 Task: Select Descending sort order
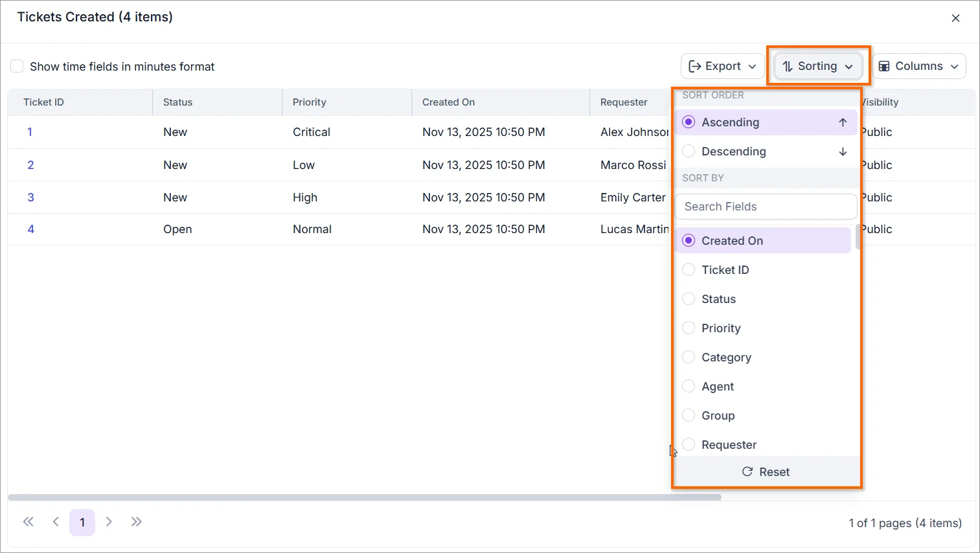766,152
